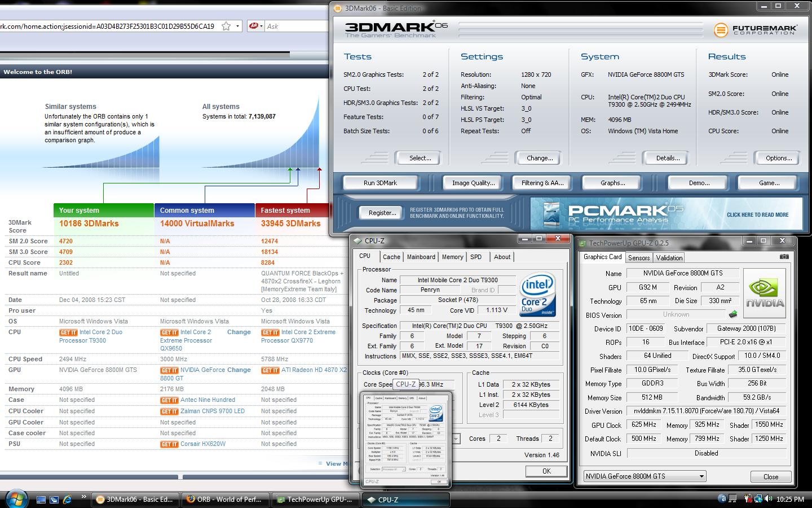The image size is (812, 508).
Task: Click Show Desktop quick launch icon
Action: (x=41, y=500)
